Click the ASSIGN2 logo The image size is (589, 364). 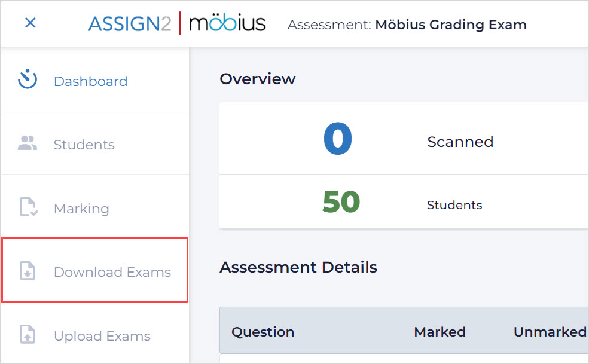tap(129, 24)
